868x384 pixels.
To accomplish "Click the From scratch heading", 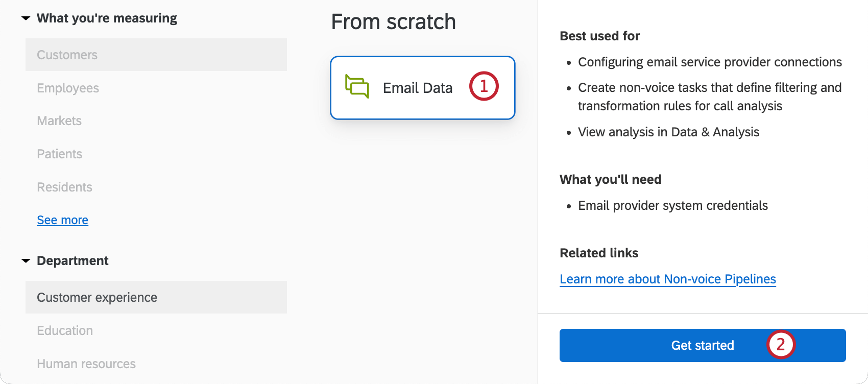I will [393, 21].
